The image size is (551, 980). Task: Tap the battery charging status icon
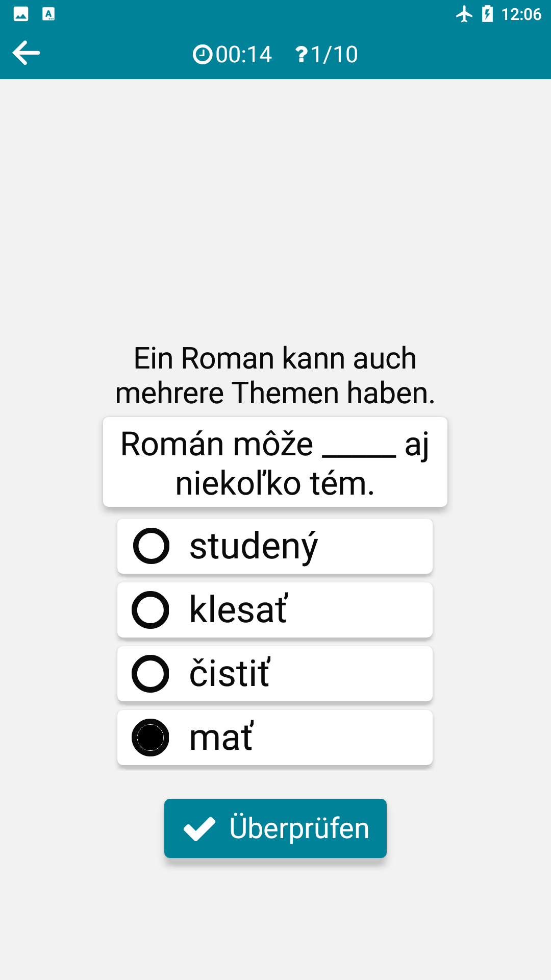(x=487, y=14)
